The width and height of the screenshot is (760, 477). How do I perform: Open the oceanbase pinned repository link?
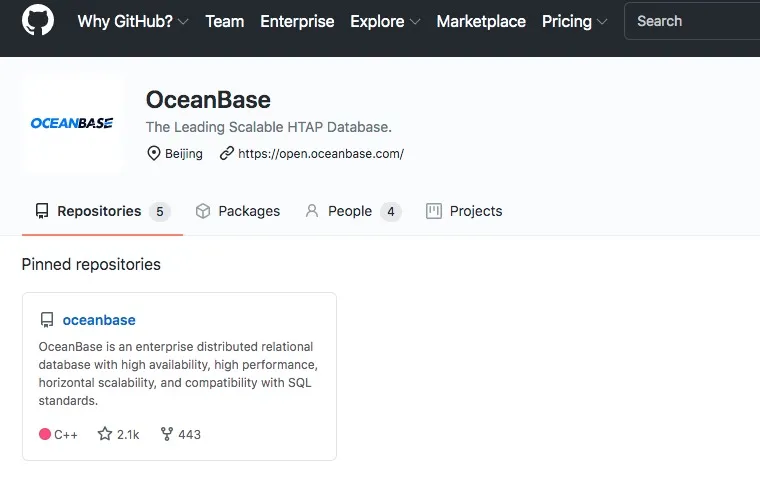coord(99,320)
